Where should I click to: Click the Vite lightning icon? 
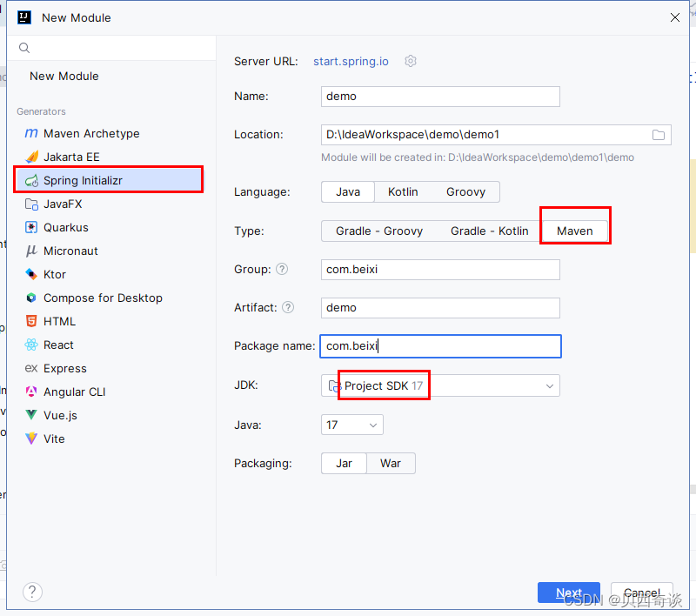click(31, 439)
